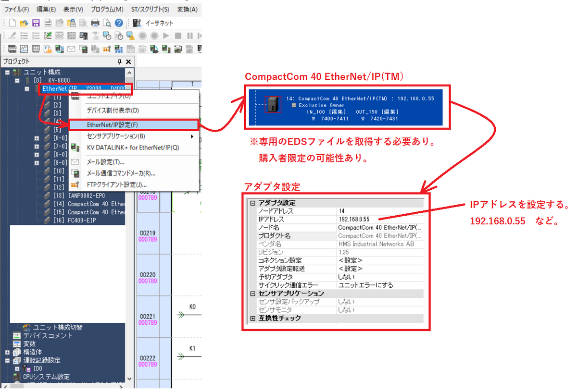Open the センサアプリケーション(B) submenu
The width and height of the screenshot is (577, 392).
click(134, 136)
